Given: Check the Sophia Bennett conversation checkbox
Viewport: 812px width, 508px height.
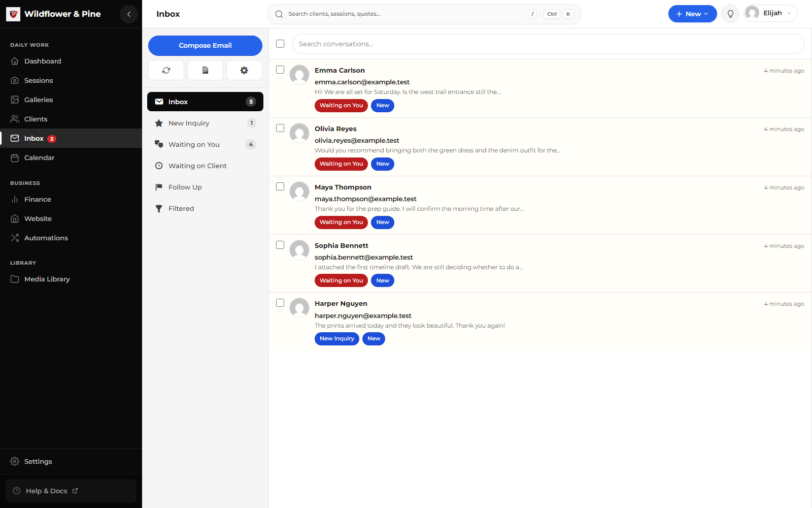Looking at the screenshot, I should pos(280,245).
